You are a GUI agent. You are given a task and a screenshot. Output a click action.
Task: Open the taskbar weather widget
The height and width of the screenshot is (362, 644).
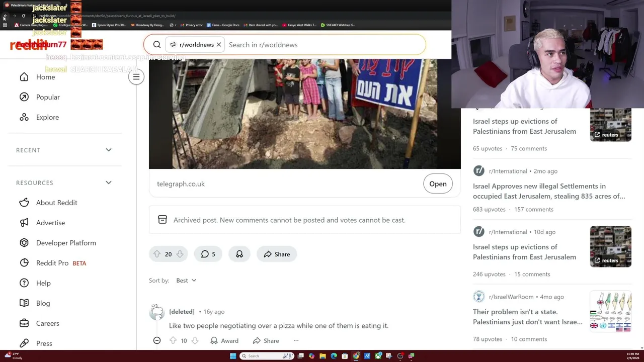coord(14,356)
